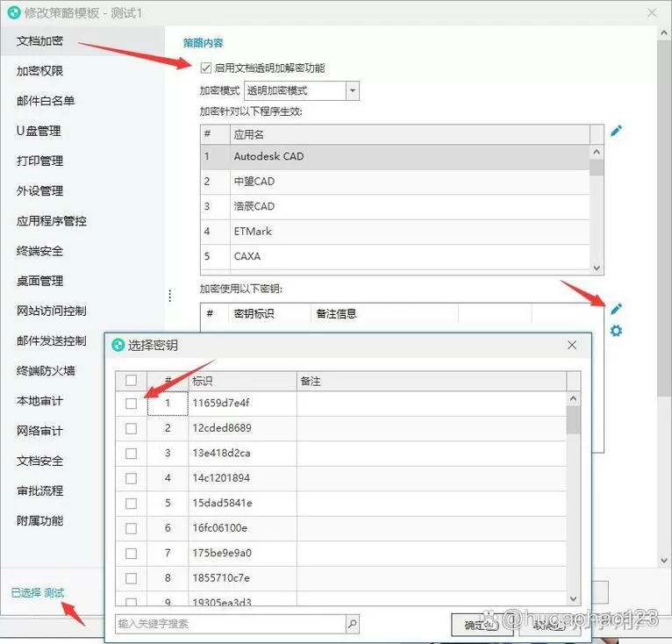Toggle the 启用文档透明加解密功能 checkbox

205,68
